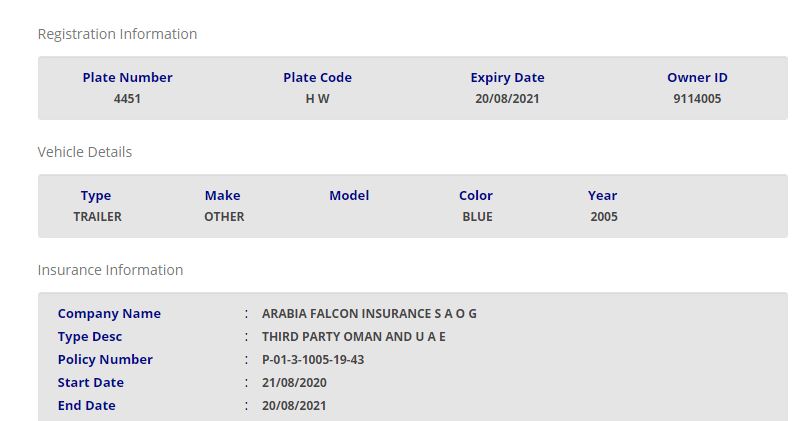Click the Model column label

click(x=349, y=196)
